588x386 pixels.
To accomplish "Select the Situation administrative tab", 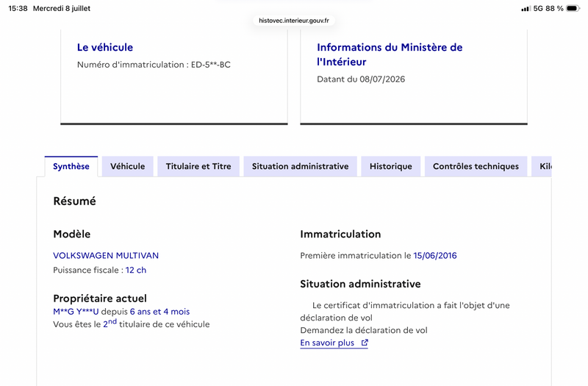I will [x=300, y=166].
